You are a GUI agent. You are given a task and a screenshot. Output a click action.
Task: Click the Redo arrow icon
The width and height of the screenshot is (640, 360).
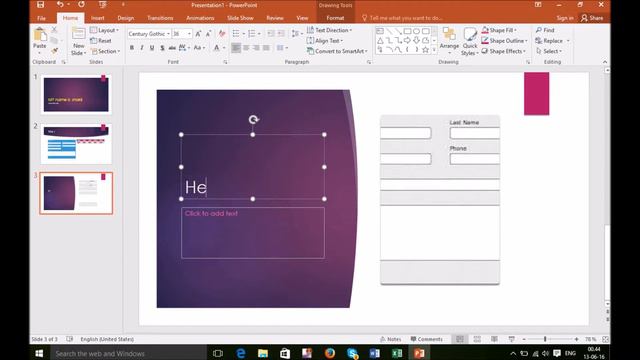point(81,4)
